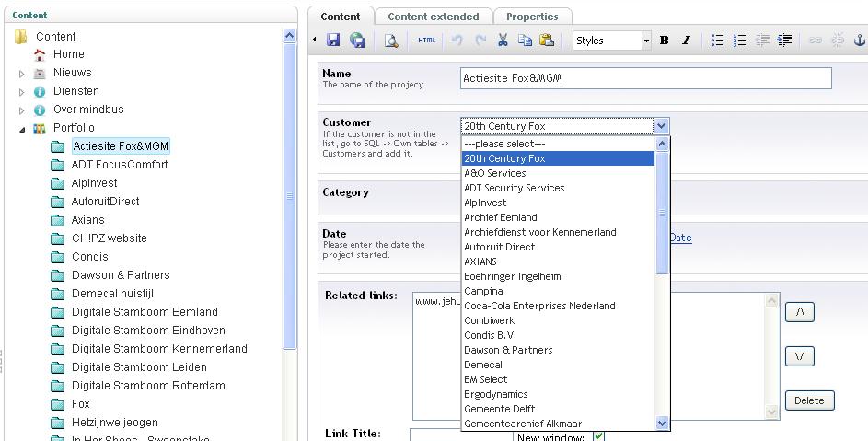Select 'Campina' customer option
The width and height of the screenshot is (868, 441).
coord(558,291)
